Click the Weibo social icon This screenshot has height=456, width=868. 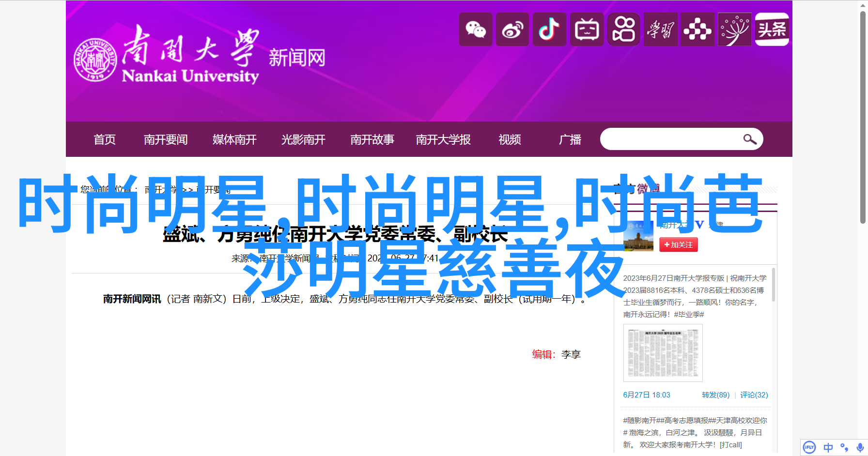pos(512,30)
